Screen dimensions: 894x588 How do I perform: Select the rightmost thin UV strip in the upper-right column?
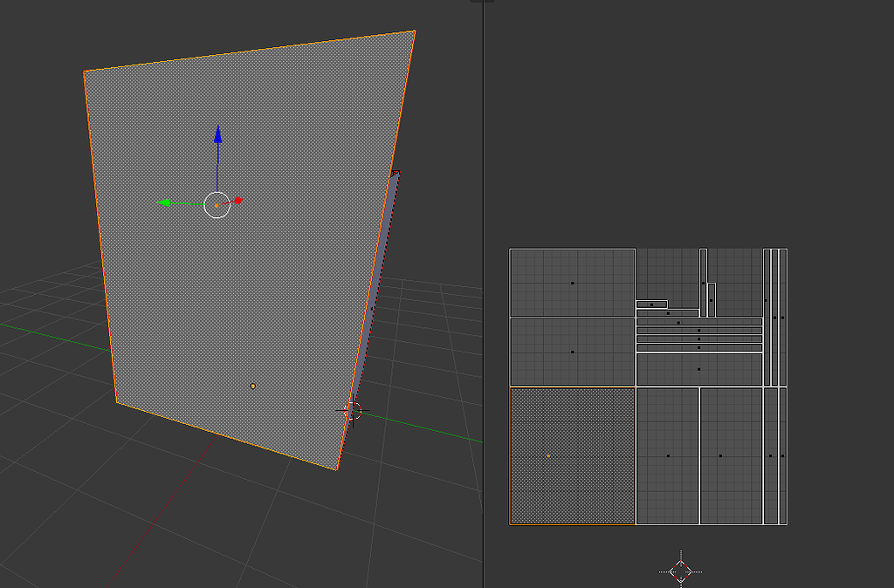783,318
